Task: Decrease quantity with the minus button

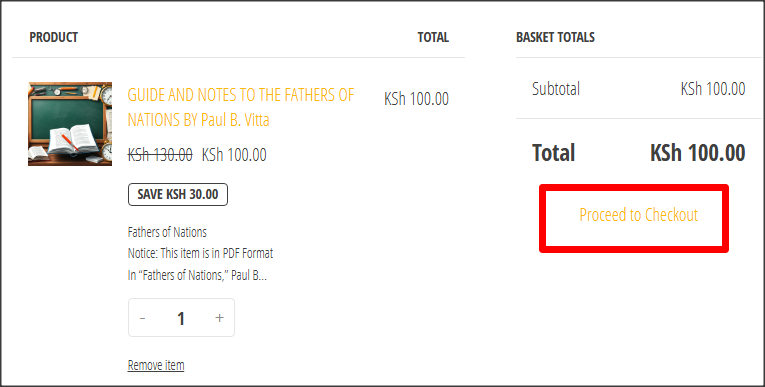Action: pos(142,318)
